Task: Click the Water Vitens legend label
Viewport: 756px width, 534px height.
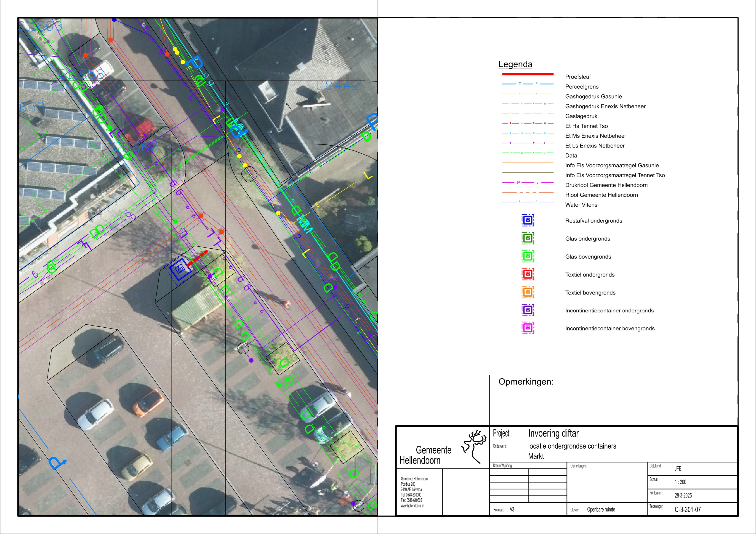Action: click(581, 205)
